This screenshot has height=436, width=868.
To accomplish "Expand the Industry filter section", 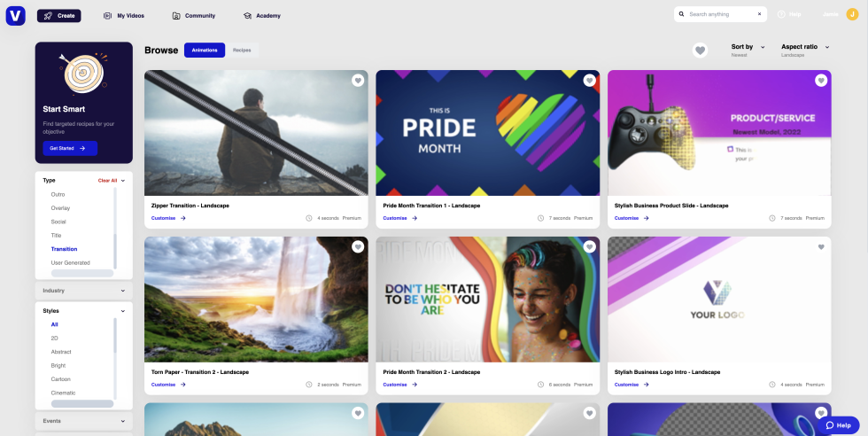I will 84,291.
